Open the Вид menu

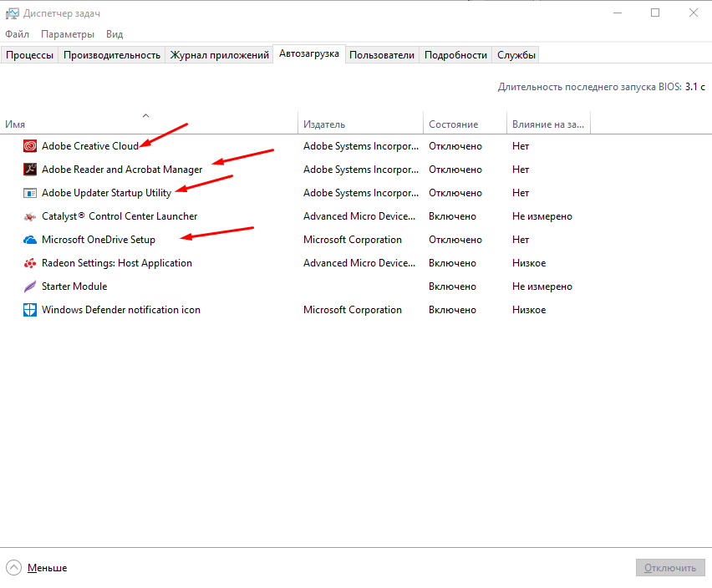tap(114, 34)
